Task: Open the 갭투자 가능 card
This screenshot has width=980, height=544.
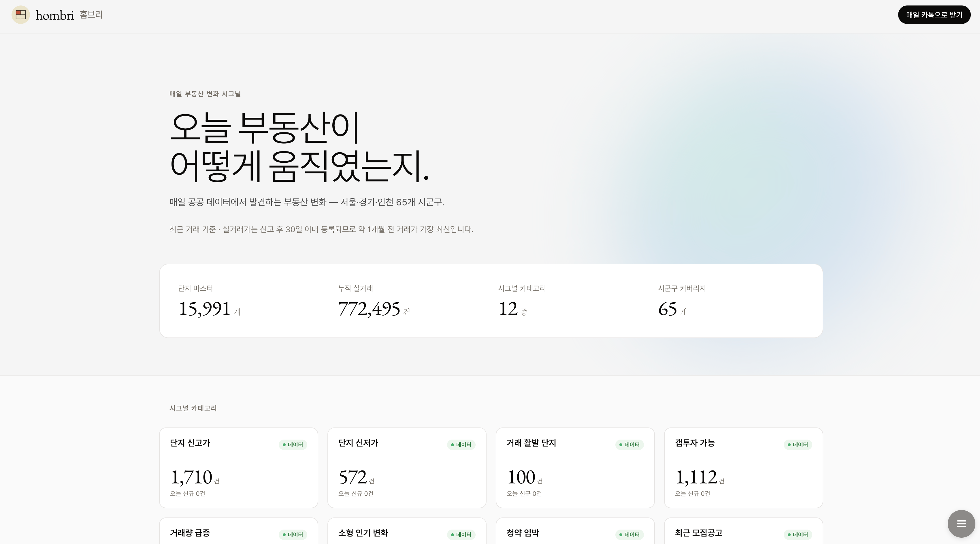Action: pyautogui.click(x=743, y=468)
